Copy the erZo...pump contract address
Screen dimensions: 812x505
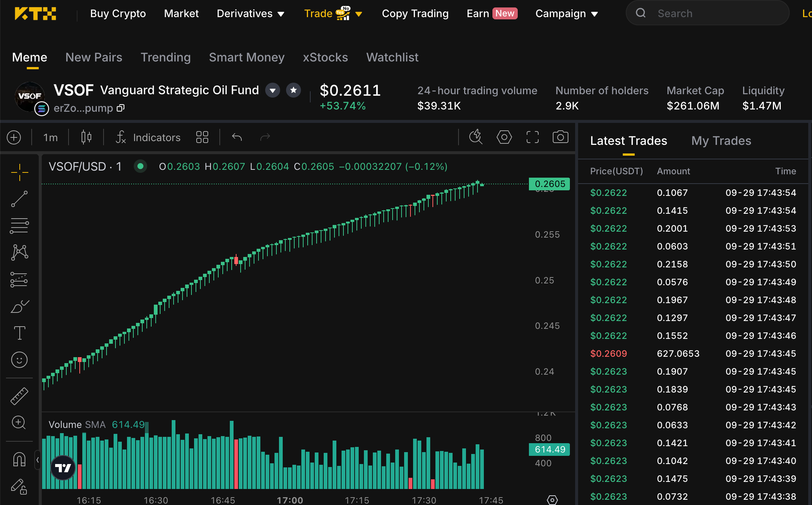click(x=120, y=108)
